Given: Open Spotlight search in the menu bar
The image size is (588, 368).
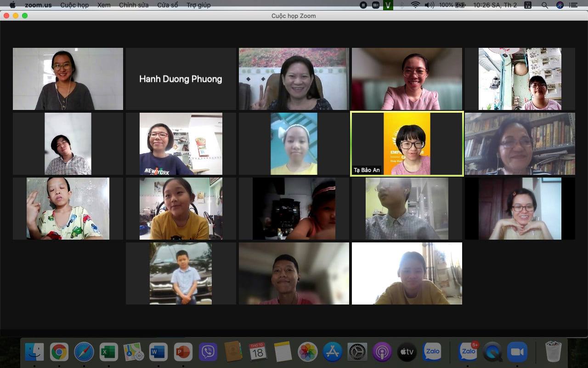Looking at the screenshot, I should pyautogui.click(x=544, y=5).
